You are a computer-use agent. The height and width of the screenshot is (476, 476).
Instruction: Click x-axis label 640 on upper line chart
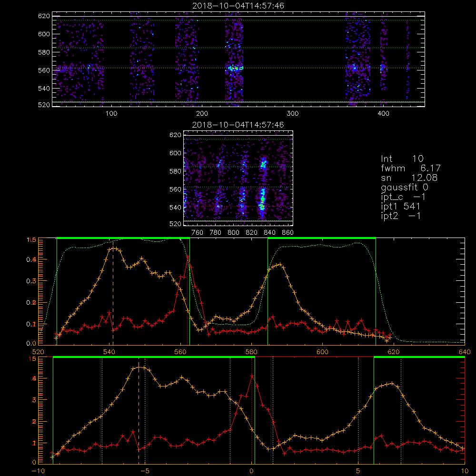[465, 352]
